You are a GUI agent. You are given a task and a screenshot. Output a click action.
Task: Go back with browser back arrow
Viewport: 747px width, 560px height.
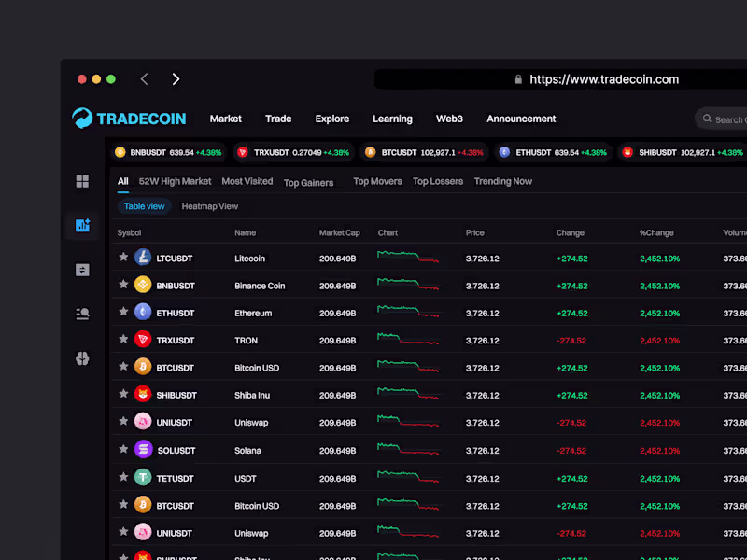tap(145, 79)
